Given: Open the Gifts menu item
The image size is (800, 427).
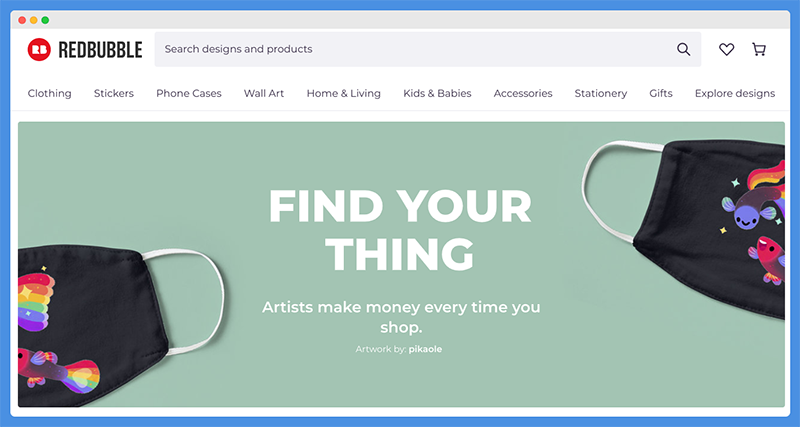Looking at the screenshot, I should [661, 93].
